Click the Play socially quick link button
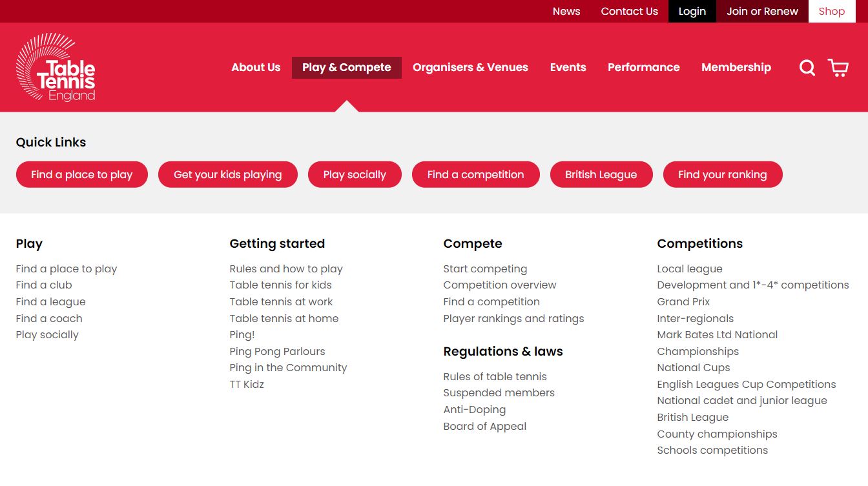This screenshot has width=868, height=486. pos(355,174)
